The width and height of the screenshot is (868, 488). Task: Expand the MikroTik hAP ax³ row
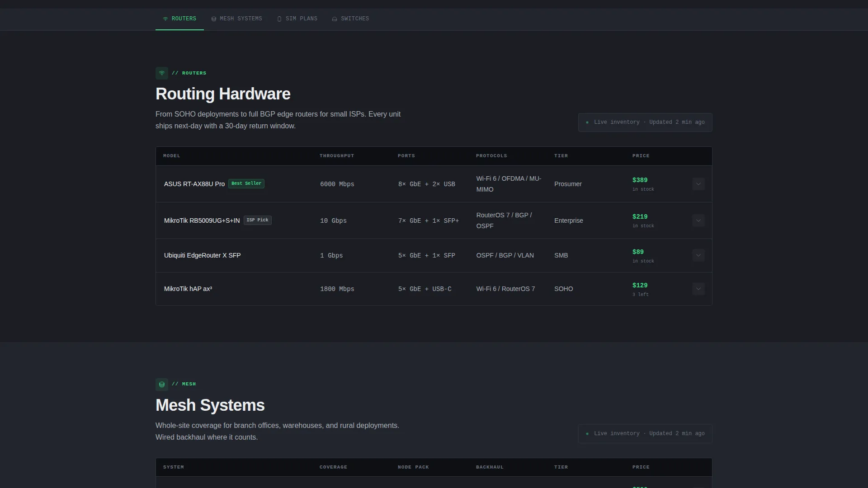(x=698, y=289)
